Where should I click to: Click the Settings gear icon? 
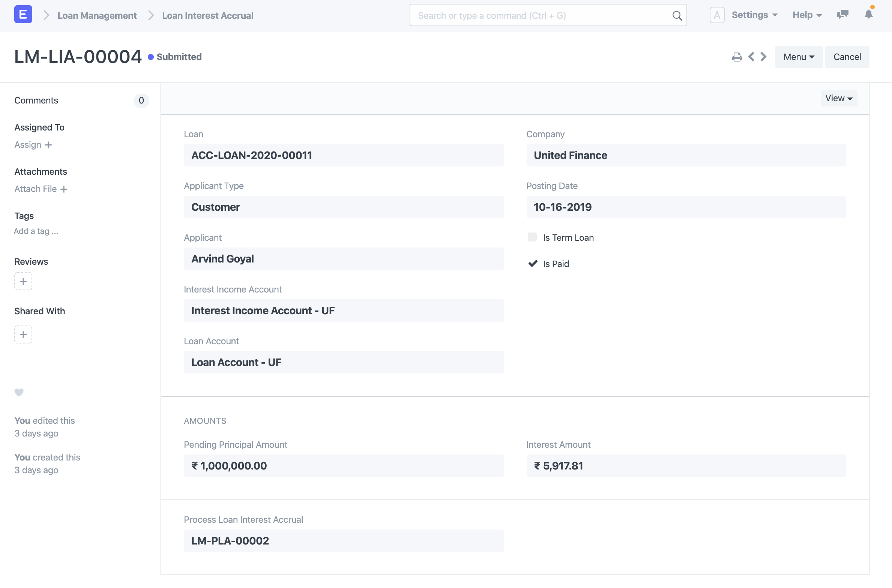(x=754, y=14)
